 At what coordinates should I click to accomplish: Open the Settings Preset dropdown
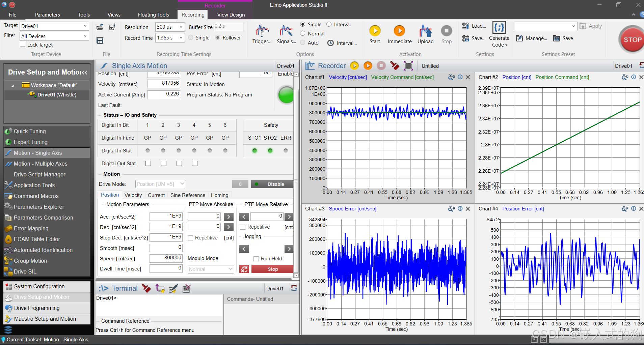(x=545, y=26)
